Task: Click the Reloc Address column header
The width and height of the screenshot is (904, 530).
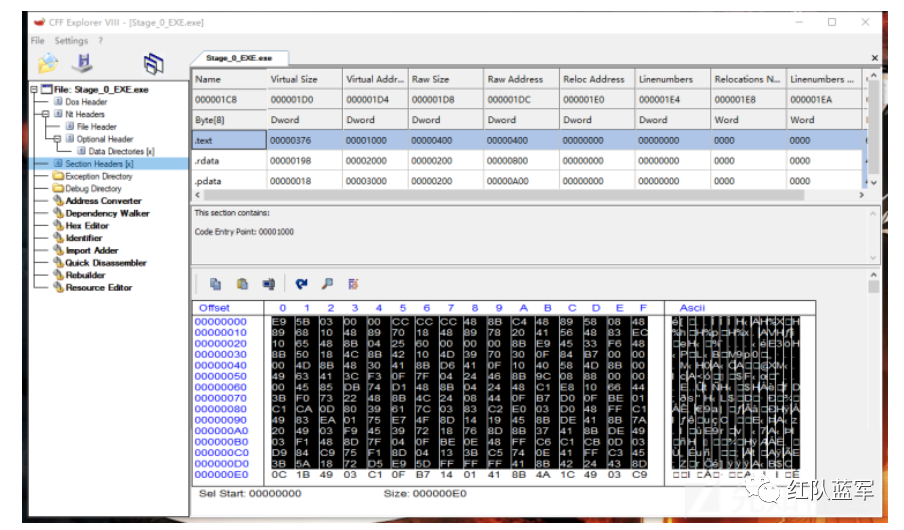Action: point(597,79)
